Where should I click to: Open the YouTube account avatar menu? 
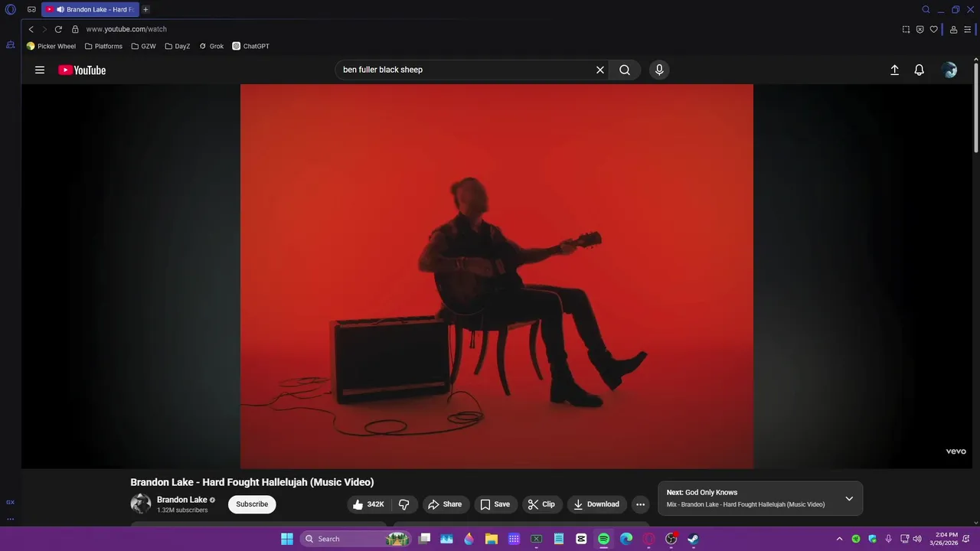coord(949,70)
